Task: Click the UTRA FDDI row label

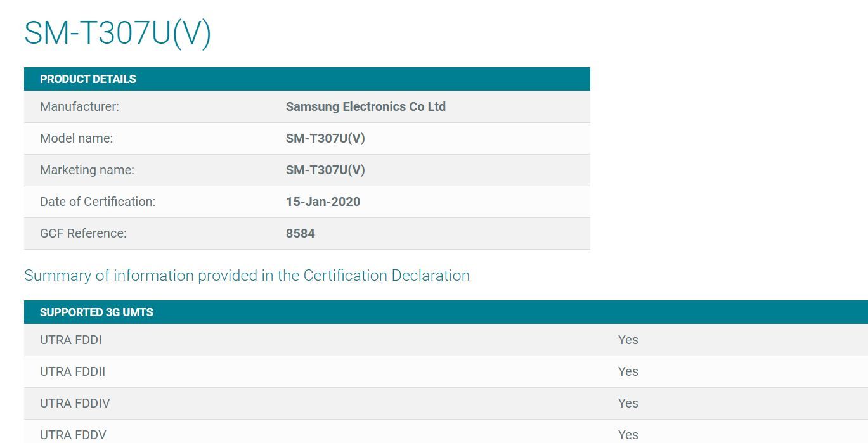Action: tap(71, 340)
